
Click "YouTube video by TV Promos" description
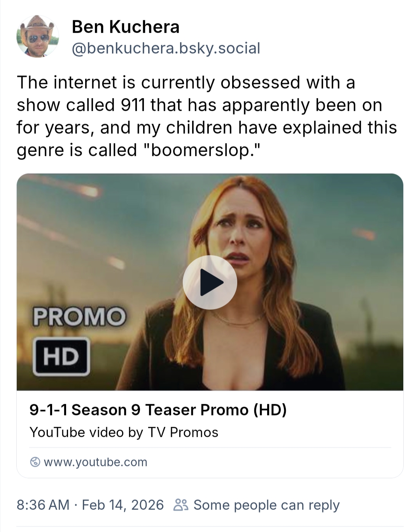124,432
